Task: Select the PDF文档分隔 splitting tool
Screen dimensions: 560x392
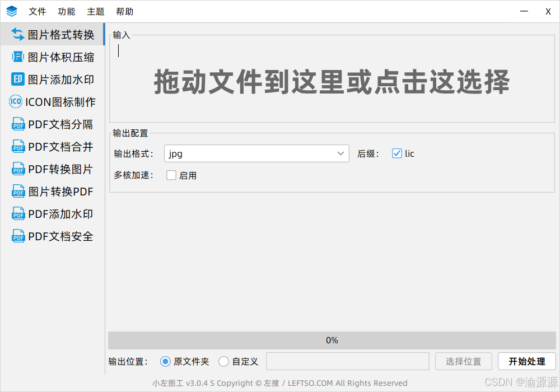Action: tap(52, 124)
